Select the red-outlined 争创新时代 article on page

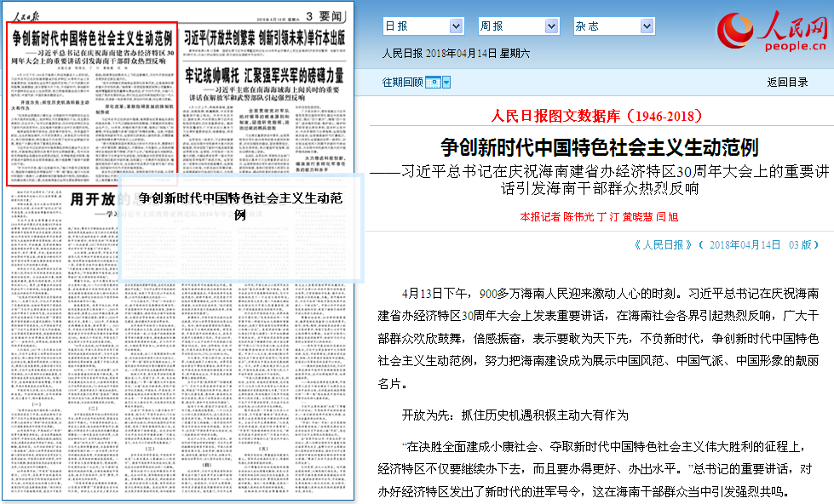[x=92, y=104]
